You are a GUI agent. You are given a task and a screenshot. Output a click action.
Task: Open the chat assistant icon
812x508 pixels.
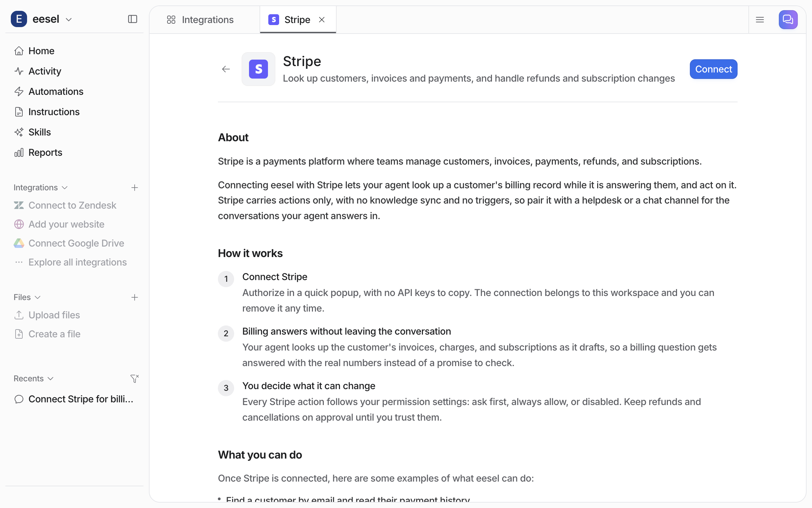pos(788,20)
